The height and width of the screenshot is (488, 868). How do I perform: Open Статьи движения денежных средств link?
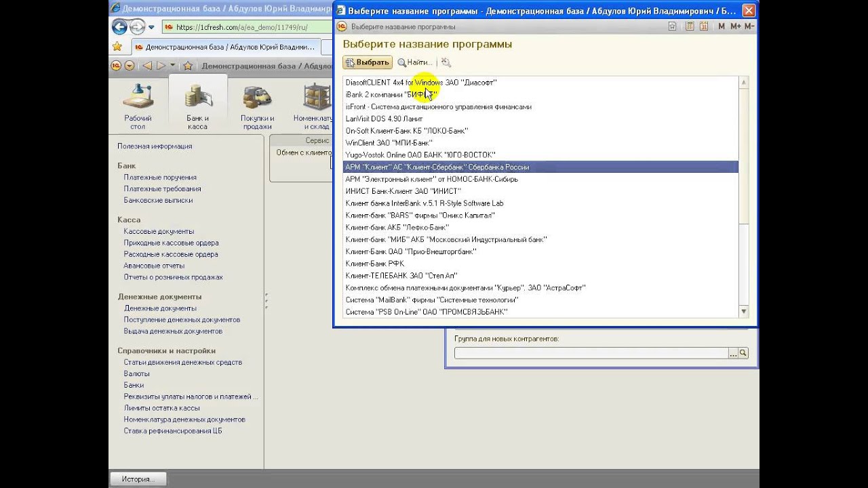pyautogui.click(x=182, y=363)
